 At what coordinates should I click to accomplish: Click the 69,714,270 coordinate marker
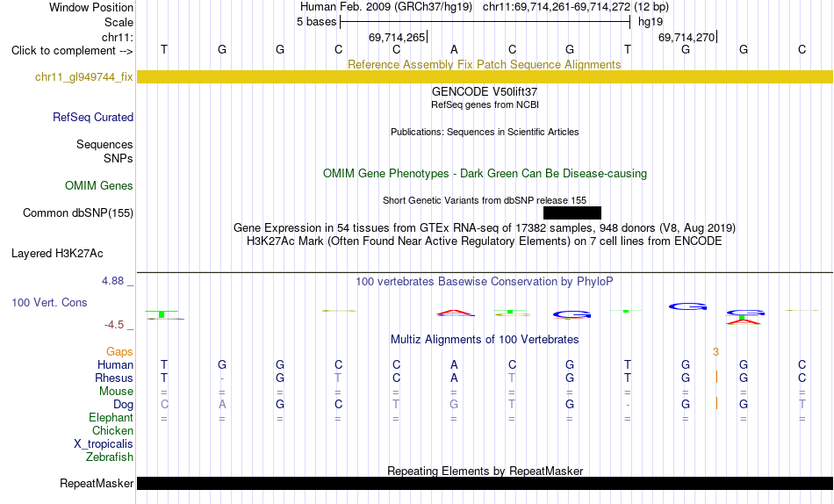(x=687, y=37)
